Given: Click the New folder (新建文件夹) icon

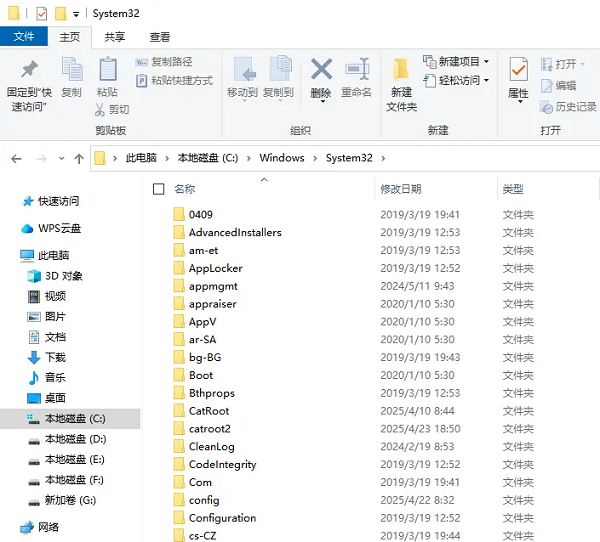Looking at the screenshot, I should [401, 69].
